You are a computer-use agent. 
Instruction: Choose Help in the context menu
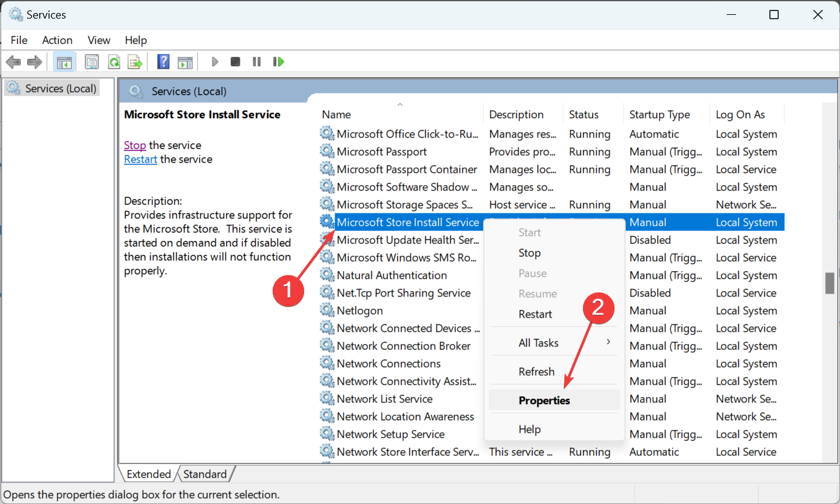click(554, 429)
